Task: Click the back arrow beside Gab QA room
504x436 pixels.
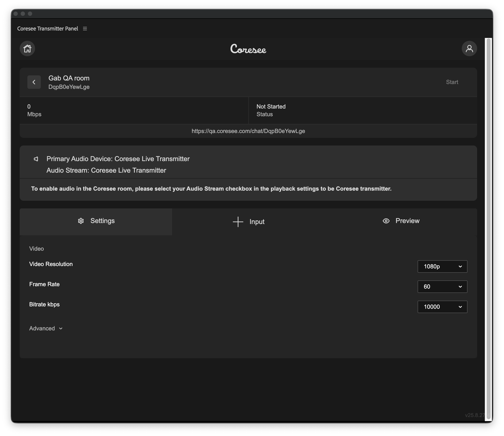Action: 34,82
